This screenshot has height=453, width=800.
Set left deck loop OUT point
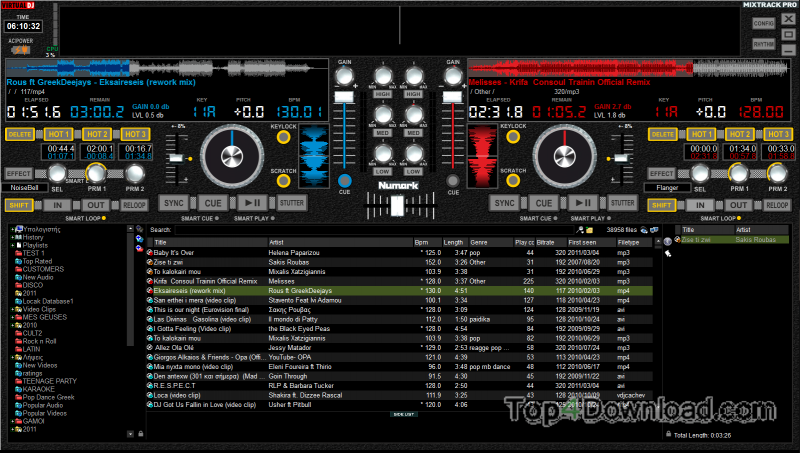click(x=96, y=205)
